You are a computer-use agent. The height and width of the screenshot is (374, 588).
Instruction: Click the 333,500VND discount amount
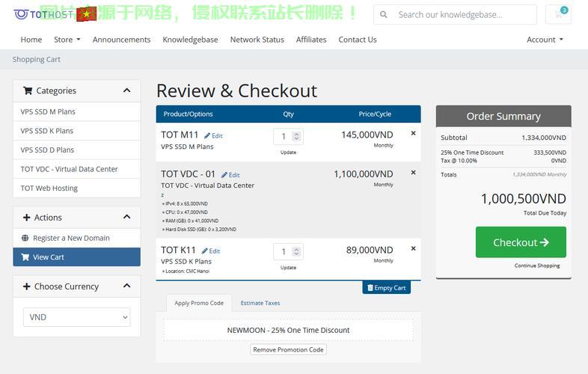click(x=550, y=153)
